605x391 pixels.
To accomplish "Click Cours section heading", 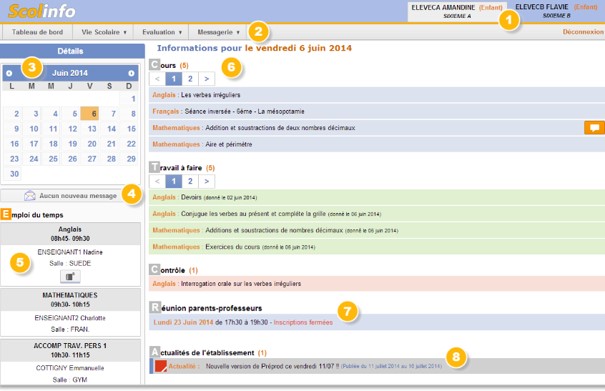I will (x=169, y=65).
